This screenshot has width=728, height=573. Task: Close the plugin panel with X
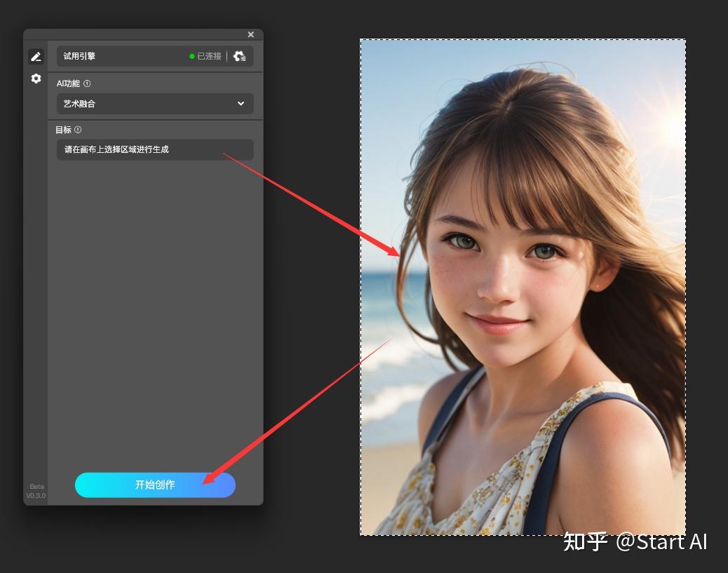[x=250, y=34]
